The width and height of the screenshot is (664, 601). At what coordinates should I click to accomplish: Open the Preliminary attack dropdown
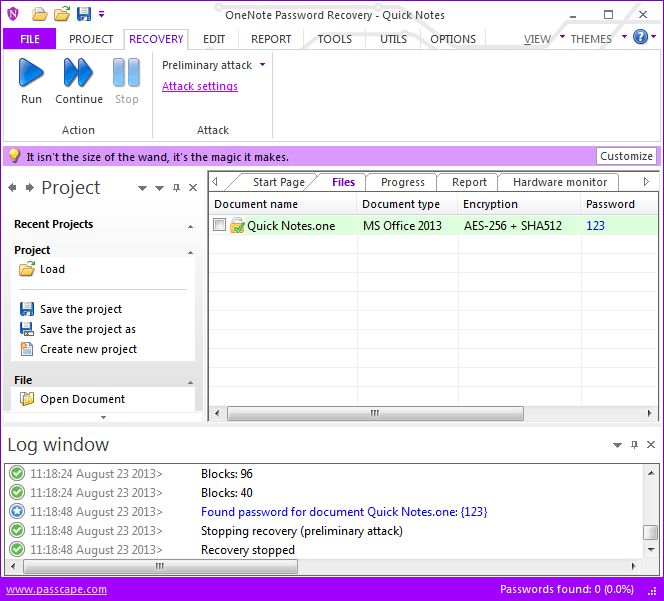coord(263,65)
